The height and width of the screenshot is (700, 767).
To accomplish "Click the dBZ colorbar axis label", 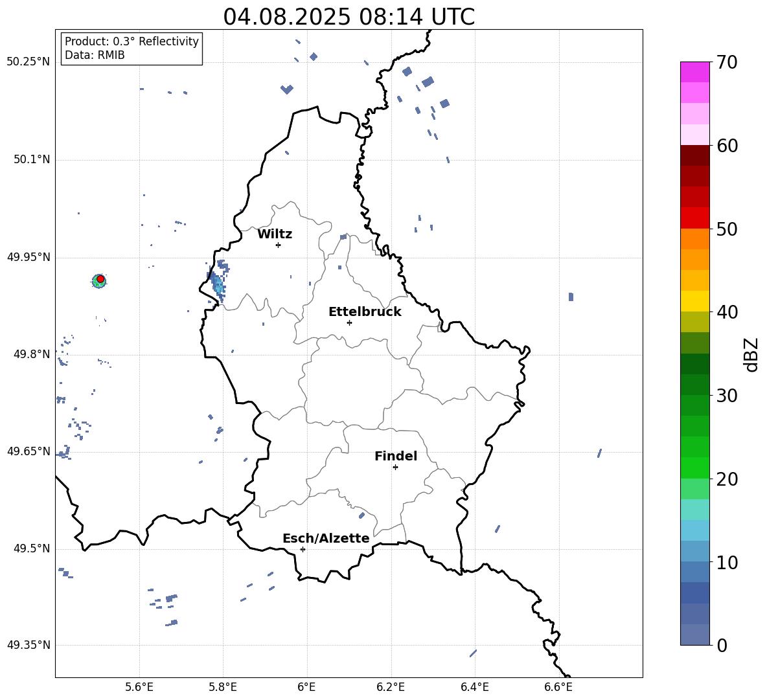I will pos(752,354).
